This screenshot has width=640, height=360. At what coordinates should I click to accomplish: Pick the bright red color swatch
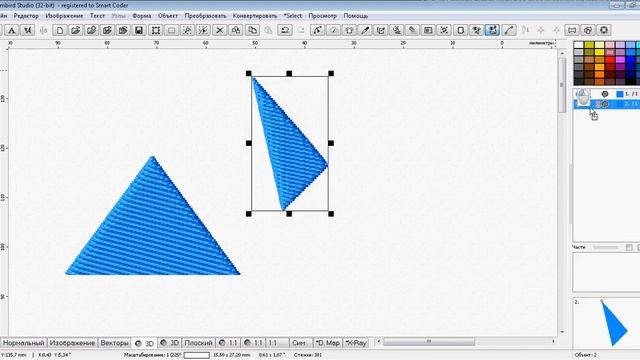coord(610,60)
